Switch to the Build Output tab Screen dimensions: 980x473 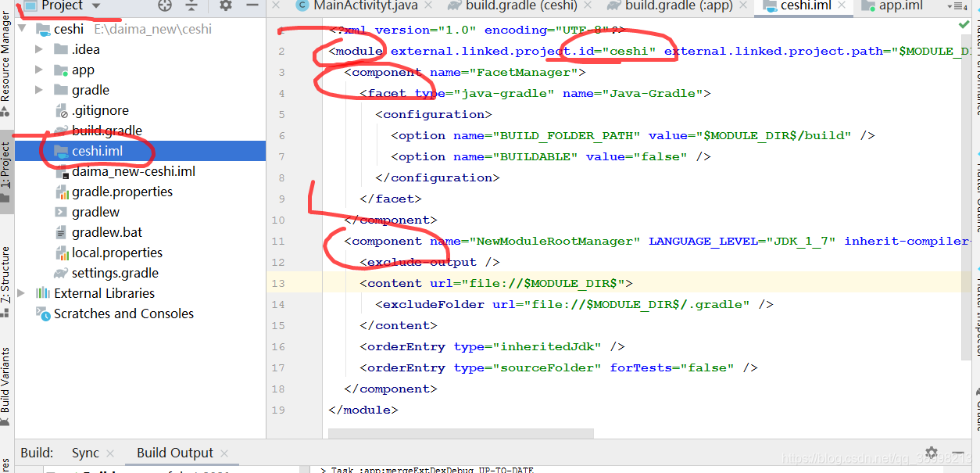point(175,453)
